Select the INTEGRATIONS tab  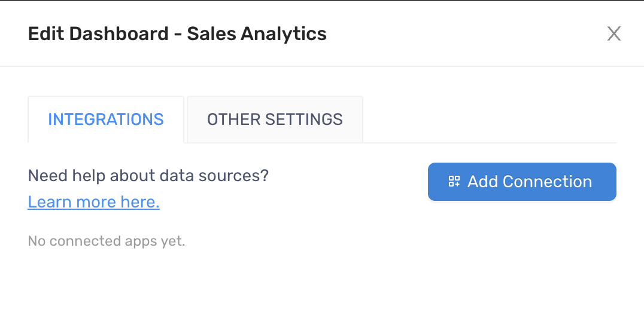(106, 120)
